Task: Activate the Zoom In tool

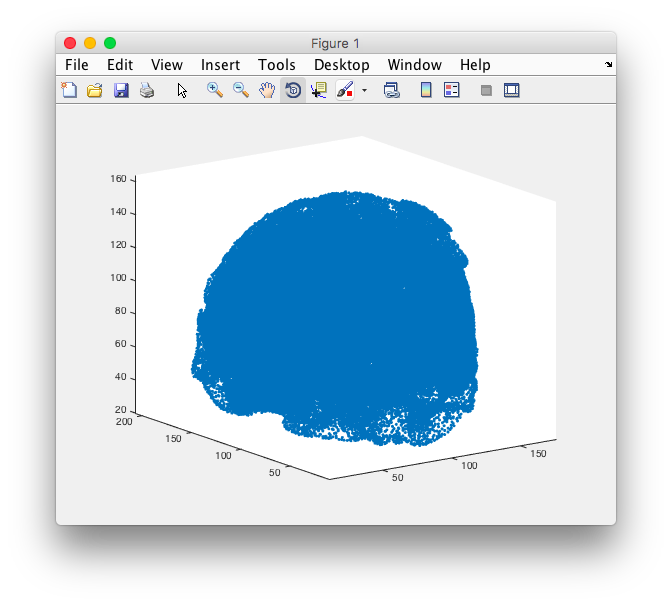Action: point(215,90)
